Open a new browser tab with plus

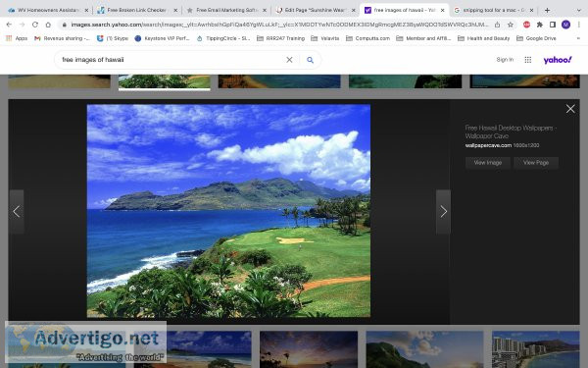pos(547,10)
